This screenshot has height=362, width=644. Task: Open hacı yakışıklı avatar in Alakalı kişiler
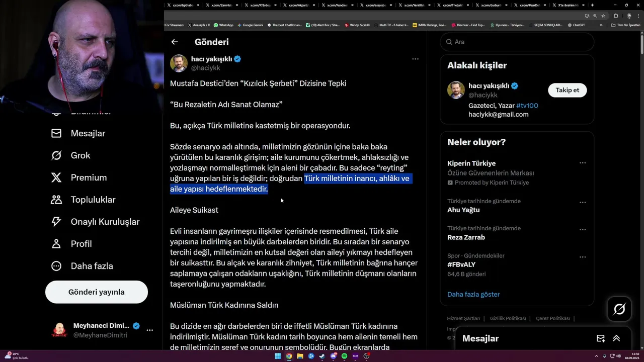(456, 90)
